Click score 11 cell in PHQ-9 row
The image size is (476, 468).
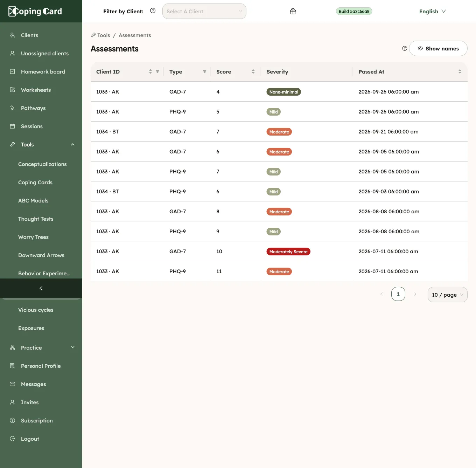(x=219, y=271)
